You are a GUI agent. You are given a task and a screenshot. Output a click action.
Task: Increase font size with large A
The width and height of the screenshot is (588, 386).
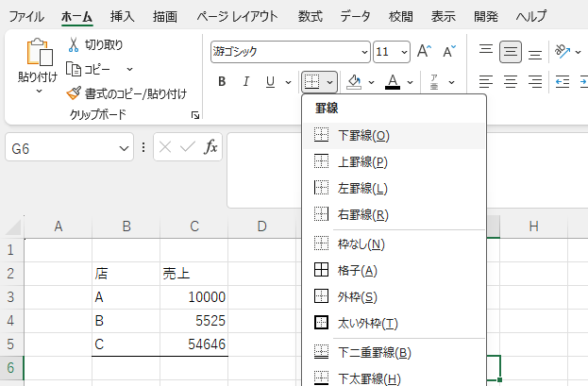[x=424, y=51]
